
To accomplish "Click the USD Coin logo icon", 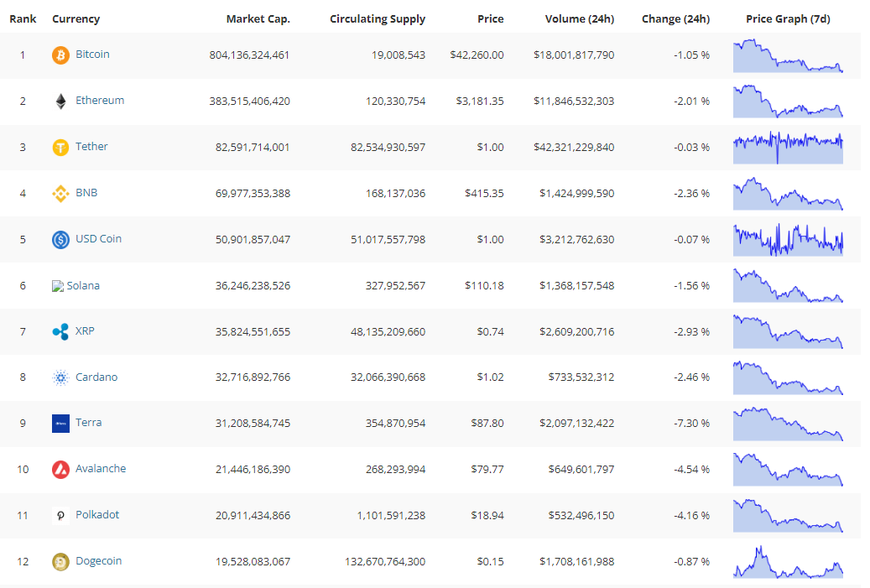I will (x=60, y=239).
